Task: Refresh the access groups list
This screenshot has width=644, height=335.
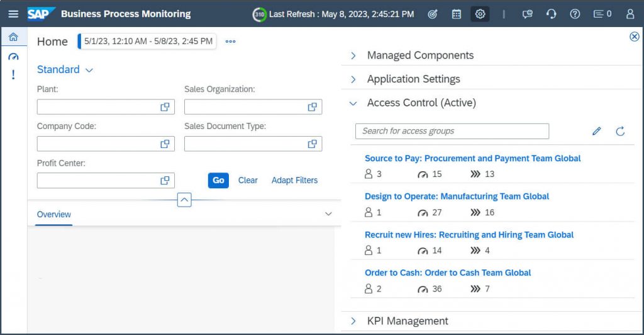Action: [620, 131]
